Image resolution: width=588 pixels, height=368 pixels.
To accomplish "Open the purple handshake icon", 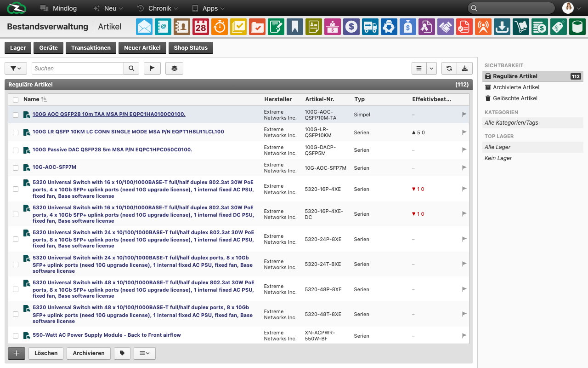I will point(446,27).
